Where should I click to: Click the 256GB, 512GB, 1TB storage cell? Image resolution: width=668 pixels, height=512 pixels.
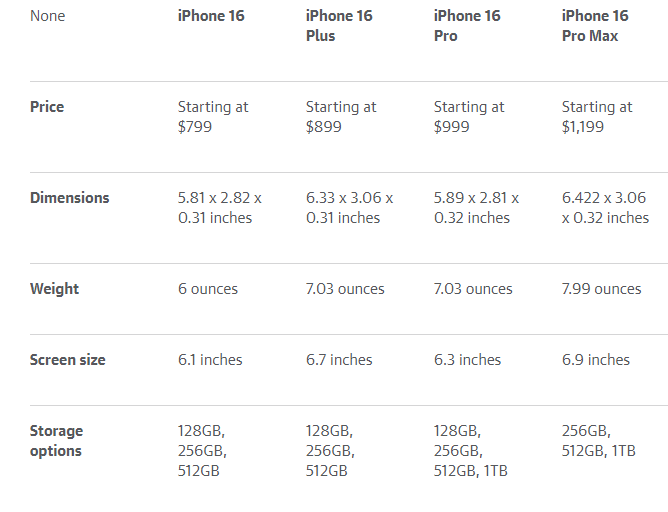pyautogui.click(x=599, y=441)
